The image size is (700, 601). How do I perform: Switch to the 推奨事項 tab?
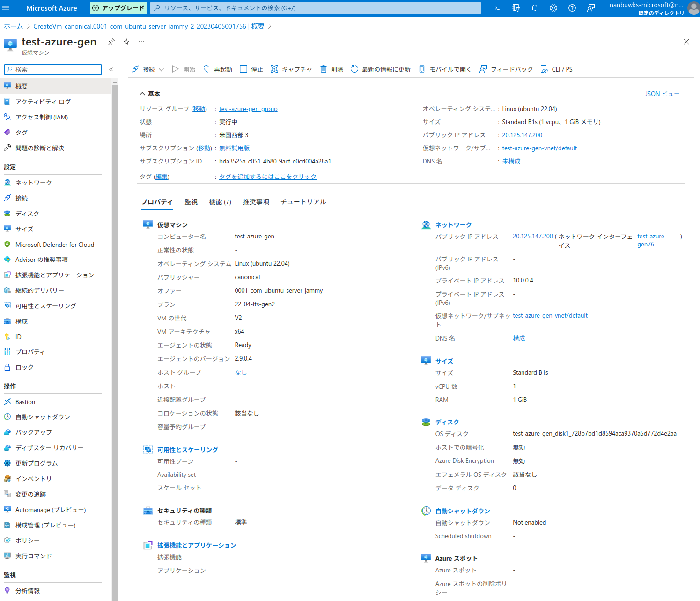(256, 202)
